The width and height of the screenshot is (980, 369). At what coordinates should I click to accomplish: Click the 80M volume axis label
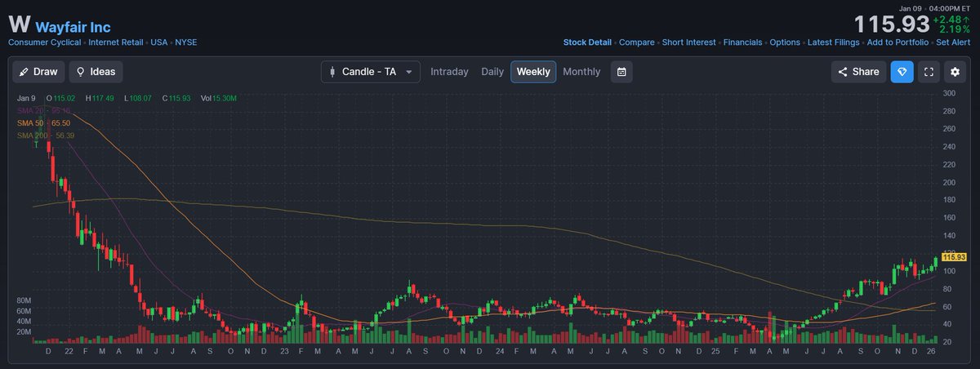24,301
